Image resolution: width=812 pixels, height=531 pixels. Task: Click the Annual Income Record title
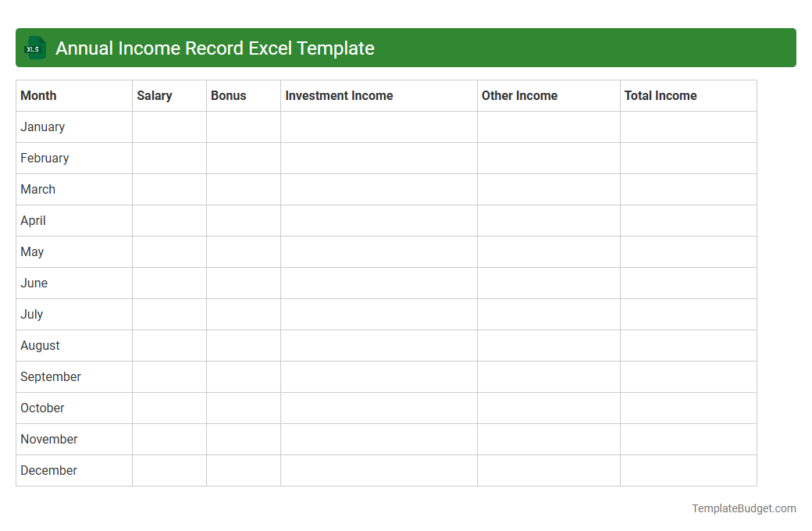point(215,48)
